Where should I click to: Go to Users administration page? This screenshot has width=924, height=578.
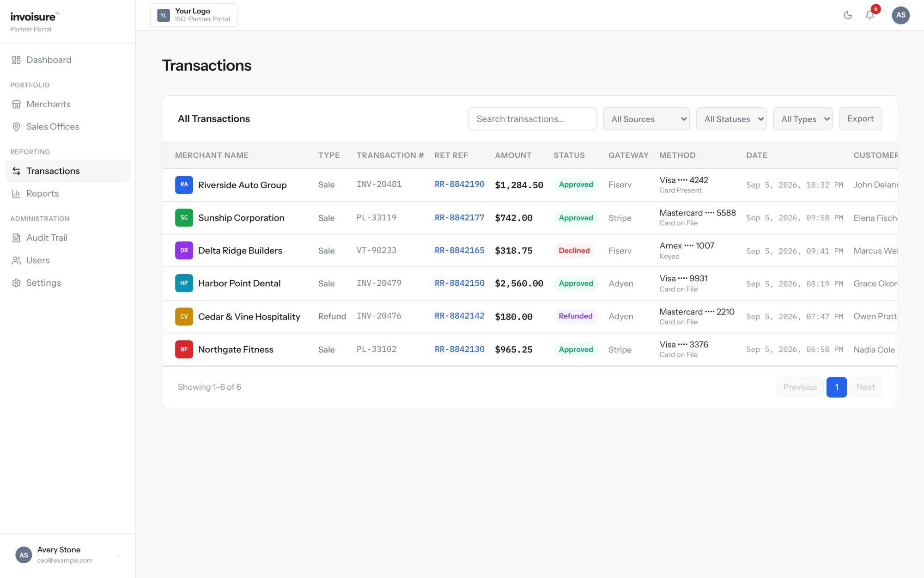pos(68,260)
